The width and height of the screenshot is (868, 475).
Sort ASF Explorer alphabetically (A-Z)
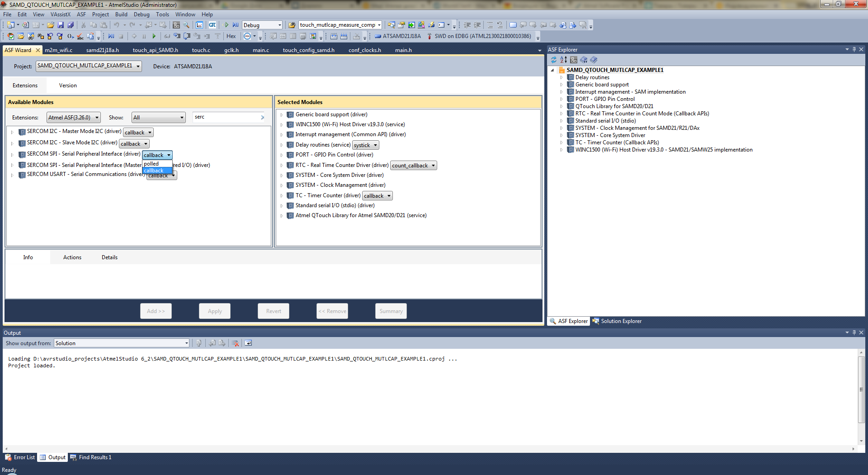coord(564,60)
